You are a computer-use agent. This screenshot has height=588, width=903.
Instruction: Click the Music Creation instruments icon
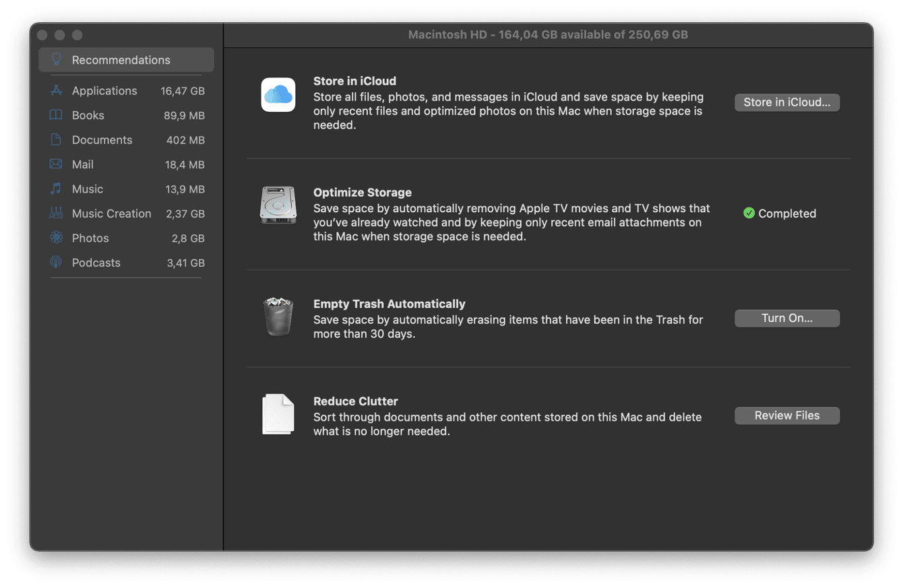coord(57,214)
